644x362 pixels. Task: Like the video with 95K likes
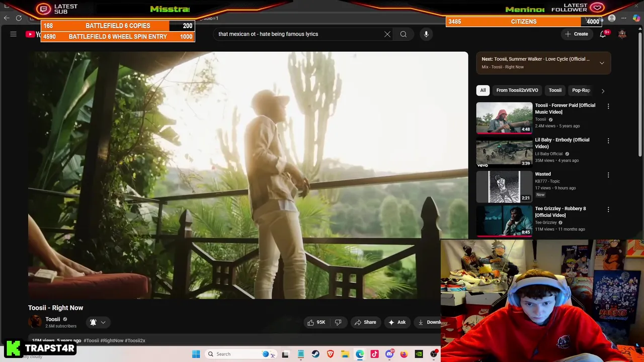(316, 322)
